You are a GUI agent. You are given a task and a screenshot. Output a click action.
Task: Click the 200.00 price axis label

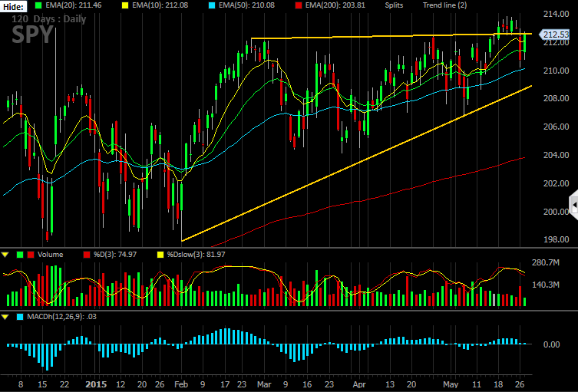pos(556,212)
